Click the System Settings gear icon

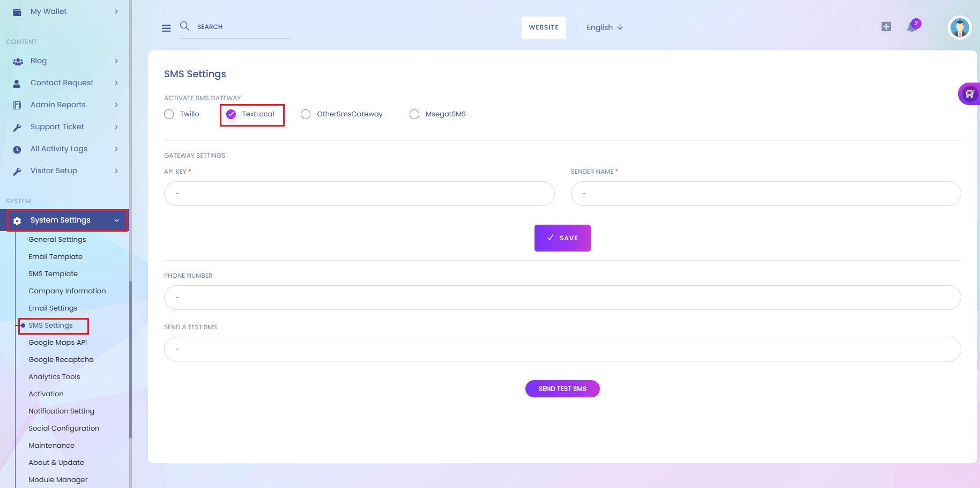coord(17,221)
